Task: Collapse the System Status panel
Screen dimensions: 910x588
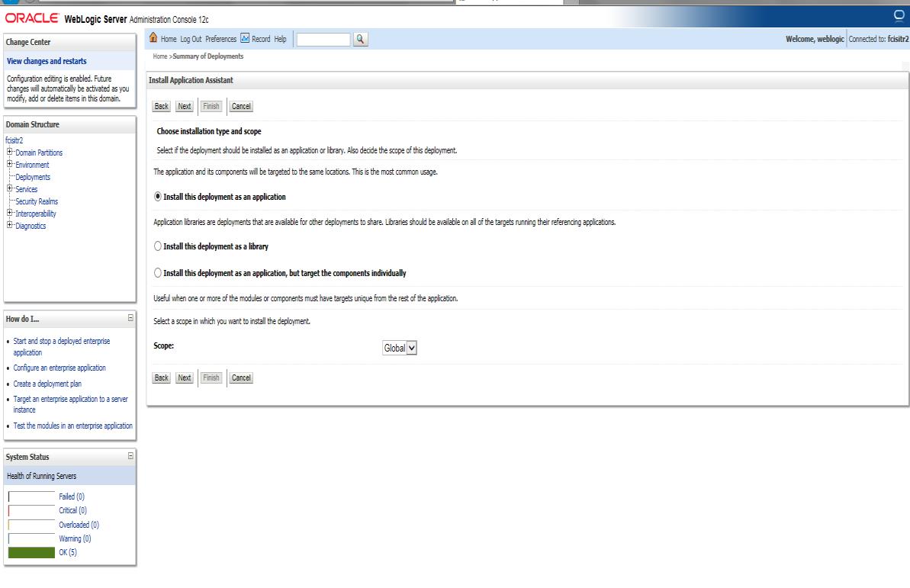Action: tap(130, 456)
